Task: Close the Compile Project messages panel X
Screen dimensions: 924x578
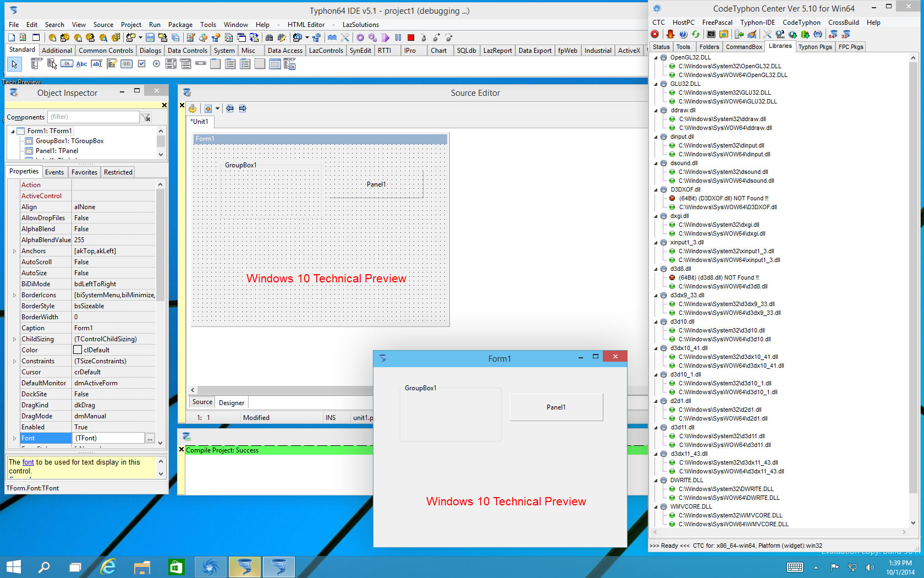Action: click(182, 450)
